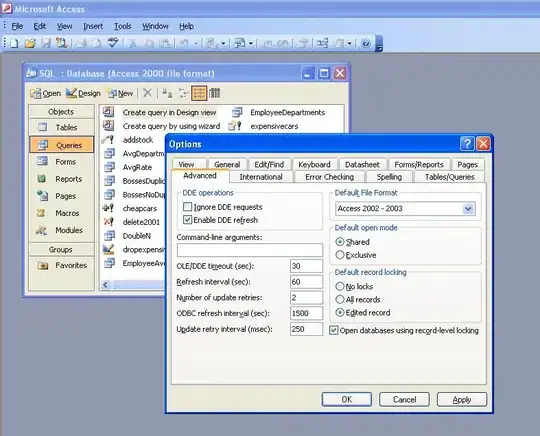Open the Undo dropdown arrow
This screenshot has height=436, width=540.
196,43
